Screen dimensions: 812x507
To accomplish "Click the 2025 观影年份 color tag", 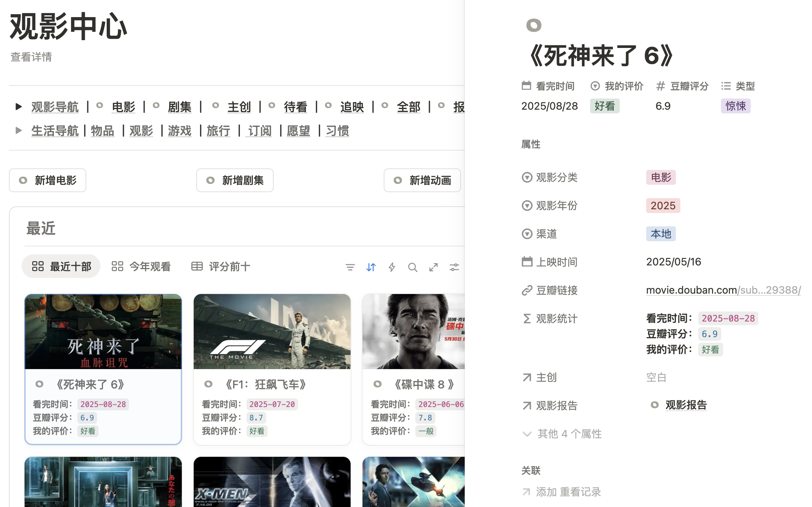I will [663, 206].
